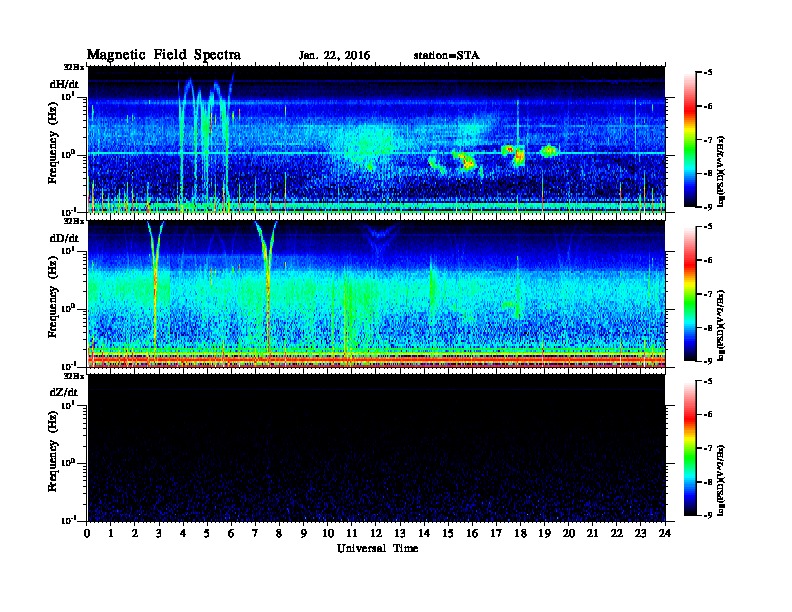Click the '-6' label on dD/dt color bar

tap(708, 261)
